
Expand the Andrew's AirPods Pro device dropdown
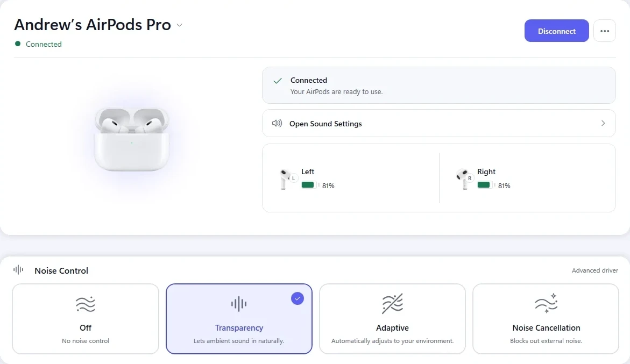tap(180, 25)
